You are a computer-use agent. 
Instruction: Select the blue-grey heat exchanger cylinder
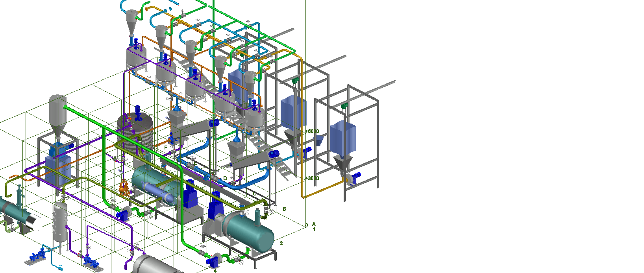click(158, 192)
